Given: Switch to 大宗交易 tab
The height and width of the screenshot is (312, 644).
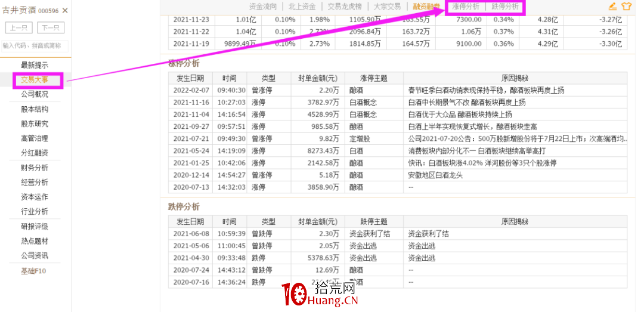Looking at the screenshot, I should 387,6.
